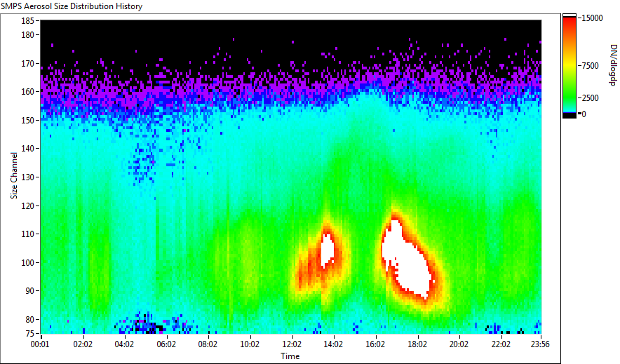Click the white top of the color ramp
The image size is (620, 364).
pos(570,16)
